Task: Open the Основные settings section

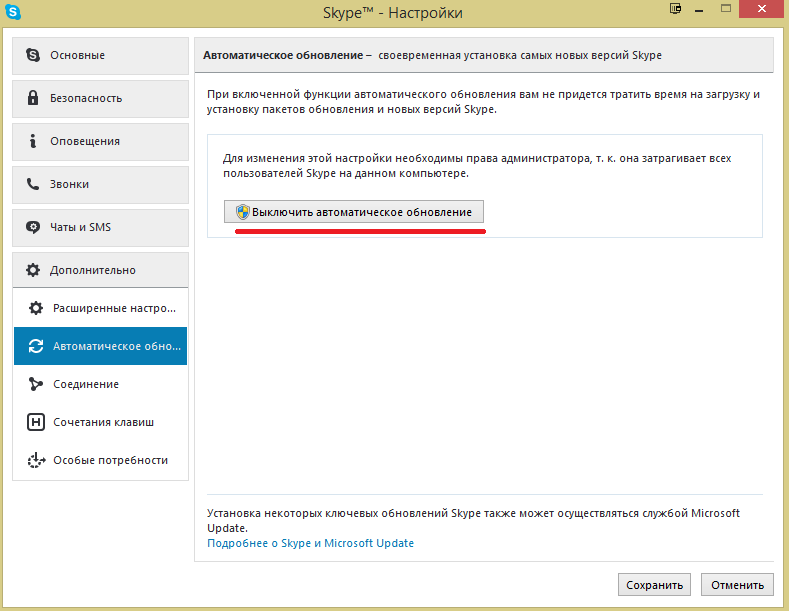Action: (101, 55)
